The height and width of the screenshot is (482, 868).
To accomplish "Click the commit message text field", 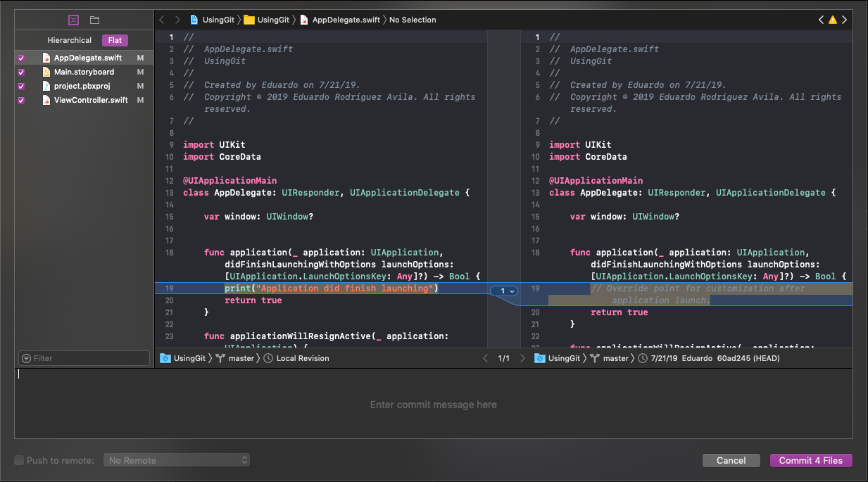I will coord(433,405).
